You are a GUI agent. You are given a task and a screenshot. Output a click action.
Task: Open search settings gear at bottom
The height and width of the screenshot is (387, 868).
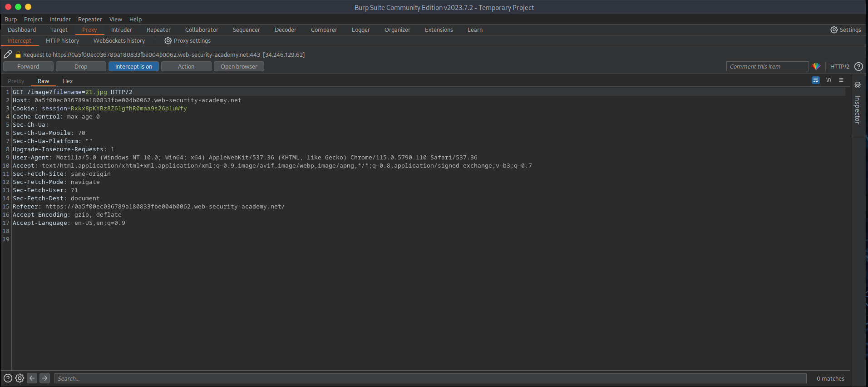click(x=20, y=378)
